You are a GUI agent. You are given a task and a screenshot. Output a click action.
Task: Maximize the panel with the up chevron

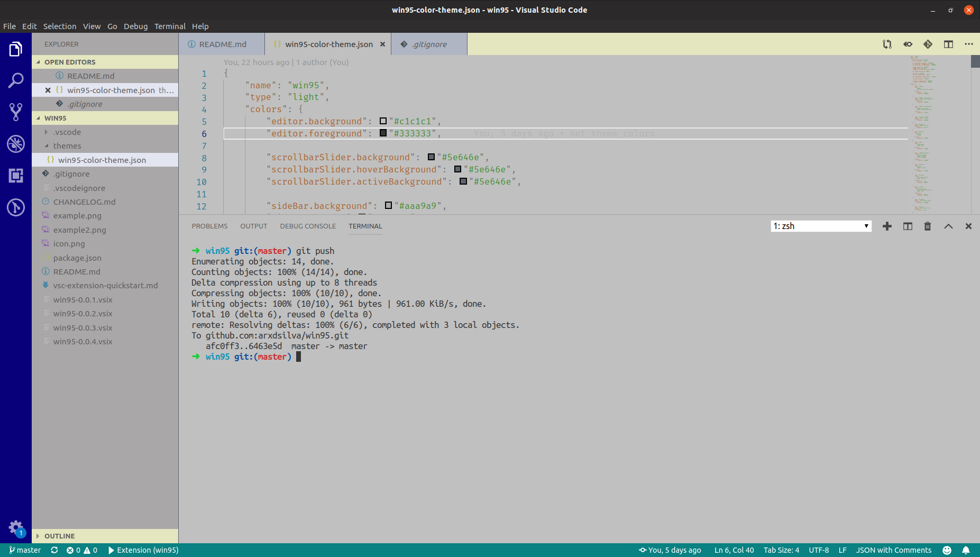click(948, 226)
